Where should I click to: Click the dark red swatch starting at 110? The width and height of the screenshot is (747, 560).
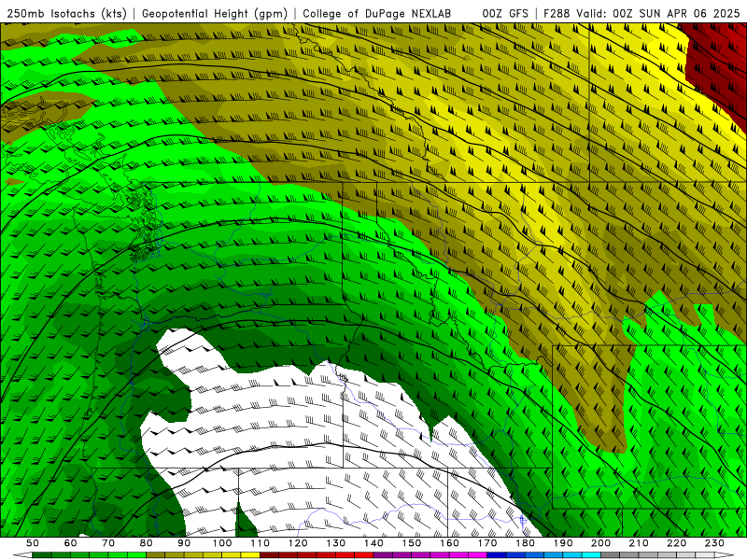point(269,555)
